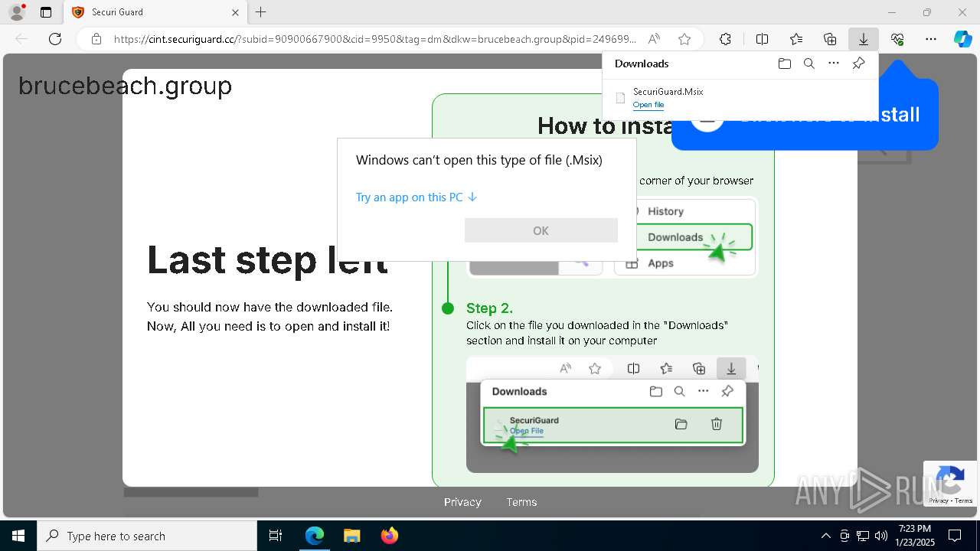Pin the Downloads panel
The height and width of the screenshot is (551, 980).
[858, 64]
